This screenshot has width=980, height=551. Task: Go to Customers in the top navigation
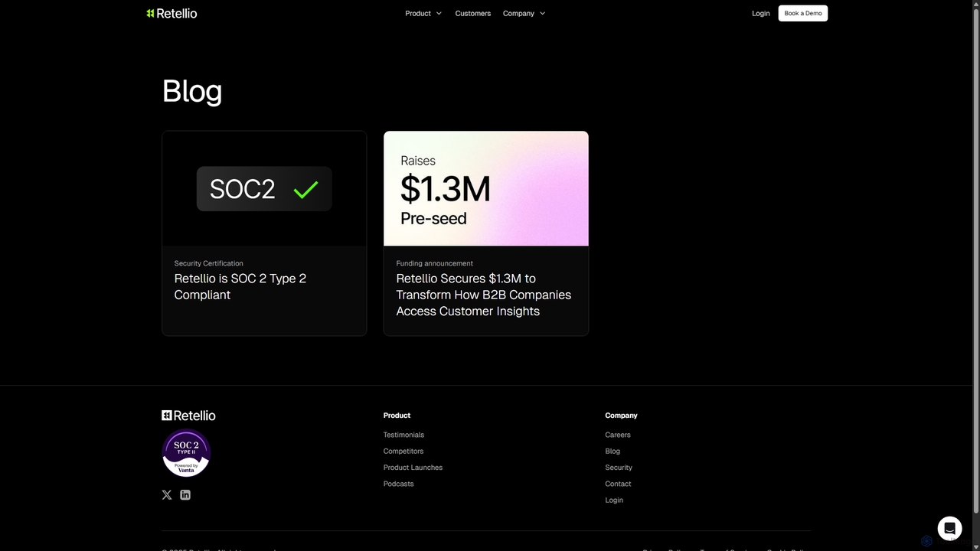pyautogui.click(x=473, y=13)
